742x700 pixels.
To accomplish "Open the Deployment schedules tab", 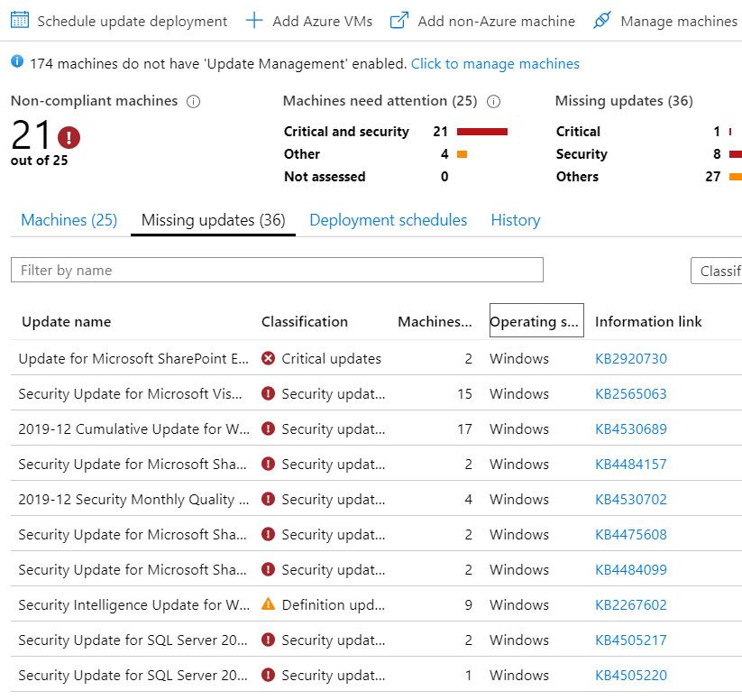I will [x=388, y=220].
